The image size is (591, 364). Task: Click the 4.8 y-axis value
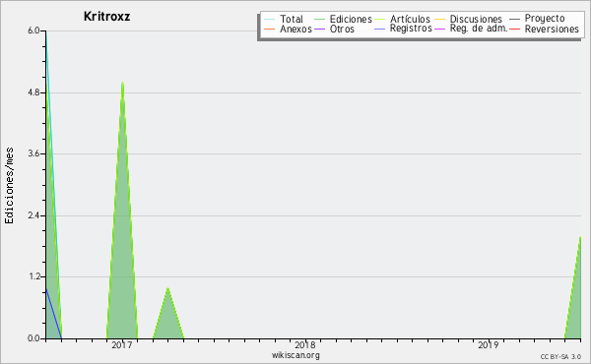[33, 92]
